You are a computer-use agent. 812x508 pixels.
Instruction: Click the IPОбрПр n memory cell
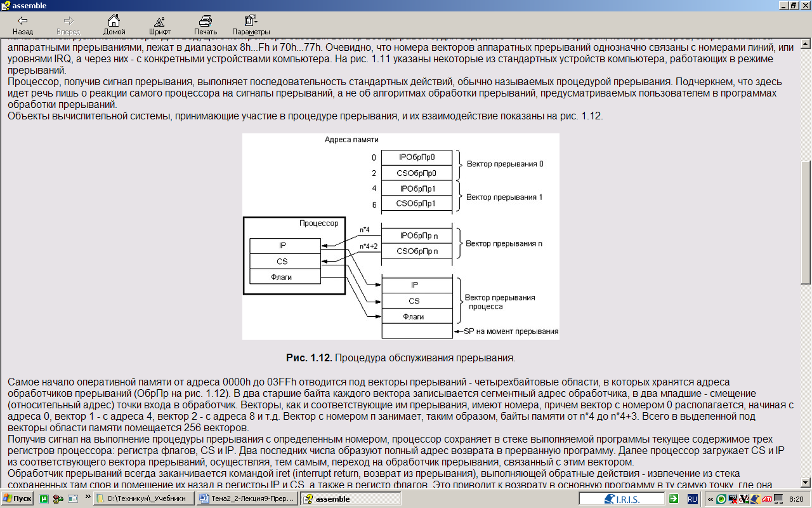click(417, 236)
